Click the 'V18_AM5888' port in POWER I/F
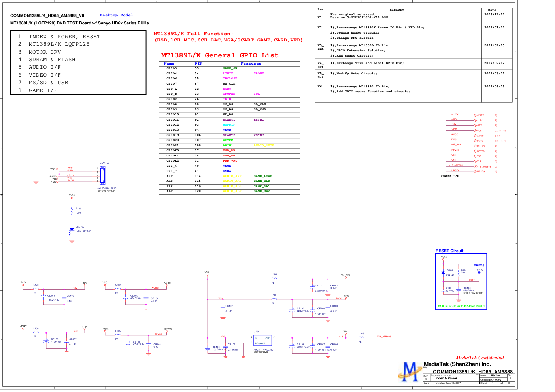The width and height of the screenshot is (555, 392). point(484,167)
